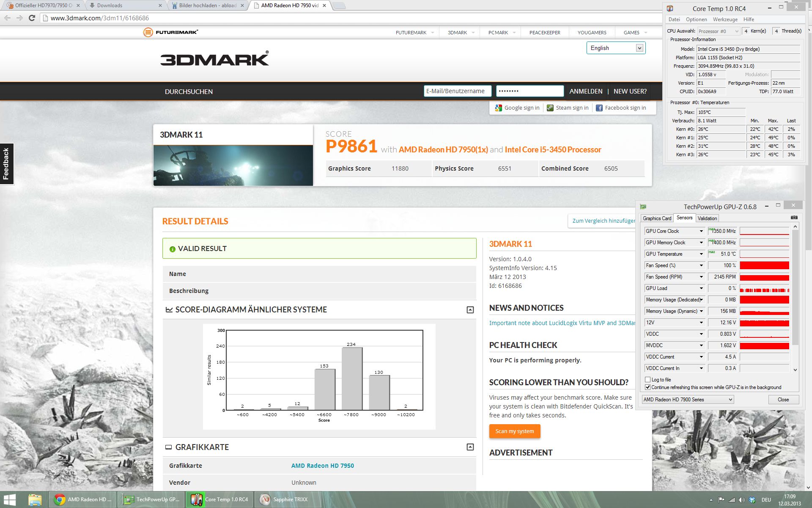Open the AMD Radeon HD 7950 link
Screen dimensions: 812x508
click(322, 466)
